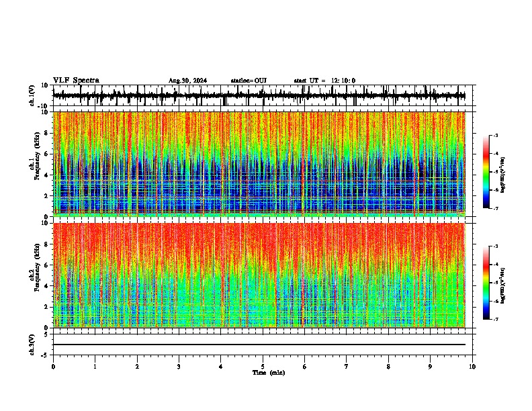
Task: Click the ch.2 'Frequency (kHz)' axis label
Action: pos(37,267)
